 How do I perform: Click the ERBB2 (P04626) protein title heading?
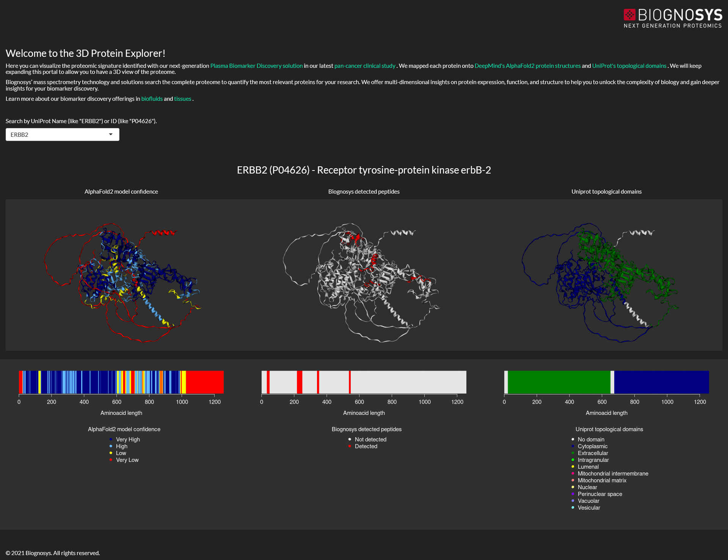pyautogui.click(x=364, y=170)
